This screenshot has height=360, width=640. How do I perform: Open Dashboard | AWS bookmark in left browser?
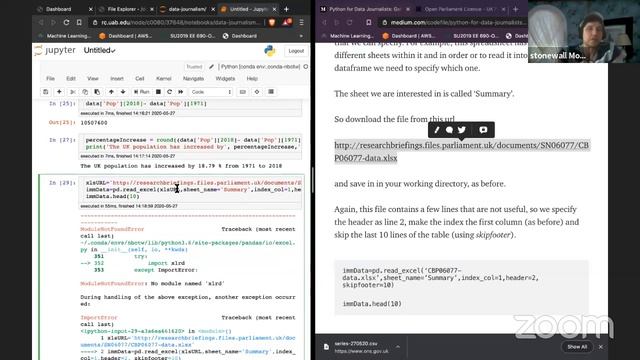126,36
